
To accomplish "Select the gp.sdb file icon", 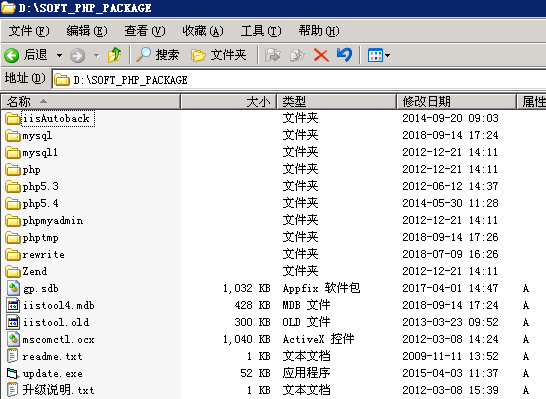I will [x=13, y=288].
